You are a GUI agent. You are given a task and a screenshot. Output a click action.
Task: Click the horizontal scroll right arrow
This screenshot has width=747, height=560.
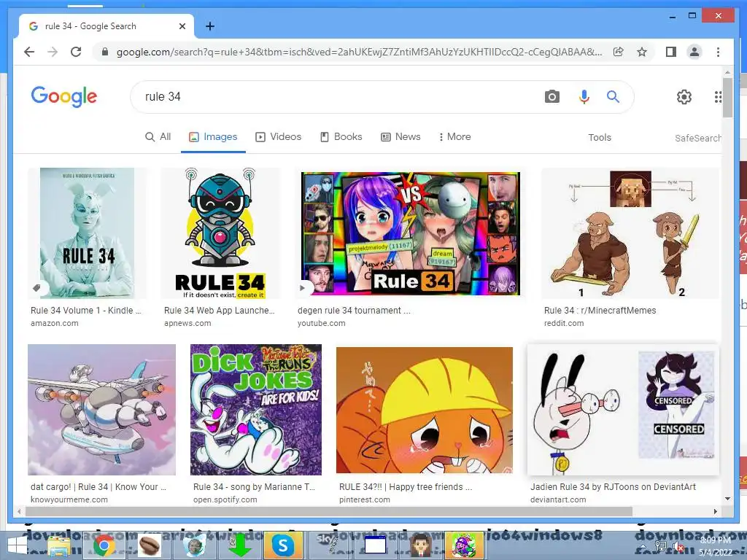tap(715, 511)
